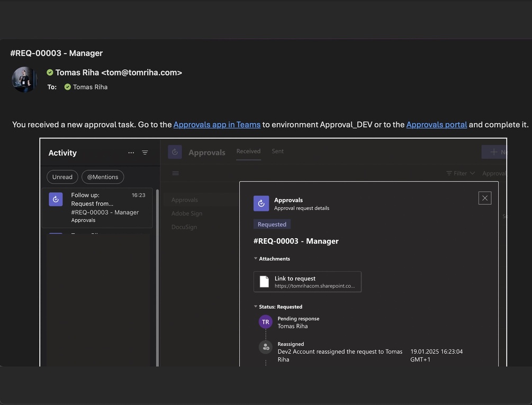
Task: Open the Approvals portal link
Action: click(436, 124)
